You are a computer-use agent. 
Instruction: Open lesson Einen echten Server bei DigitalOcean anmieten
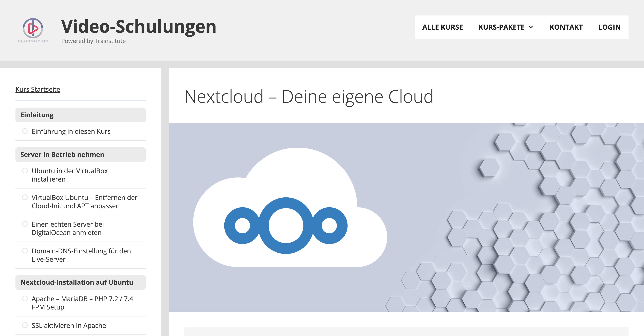68,228
